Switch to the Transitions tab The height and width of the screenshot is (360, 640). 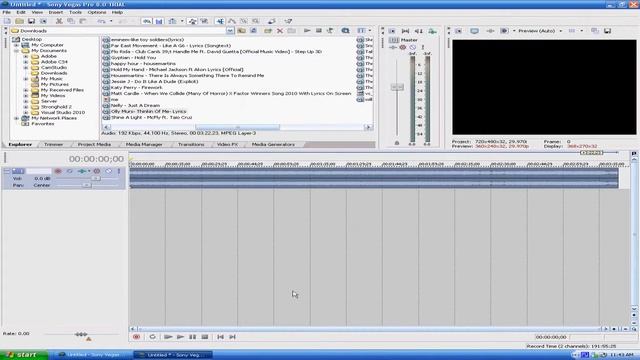pyautogui.click(x=191, y=144)
